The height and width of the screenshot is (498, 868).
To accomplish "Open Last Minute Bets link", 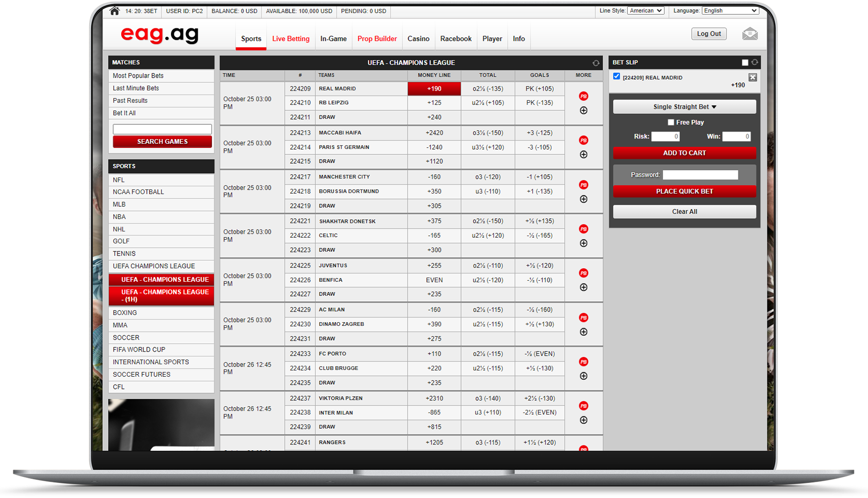I will tap(161, 88).
